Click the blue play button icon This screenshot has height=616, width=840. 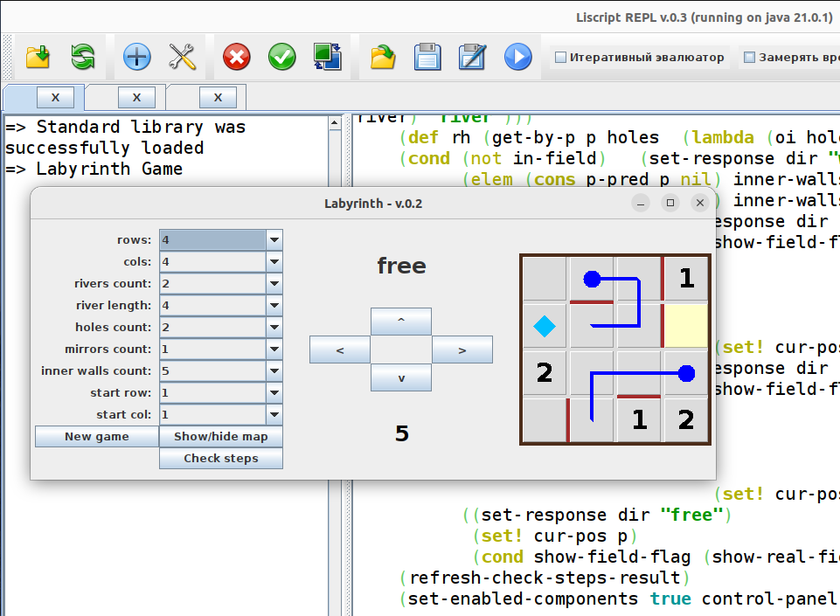coord(517,58)
